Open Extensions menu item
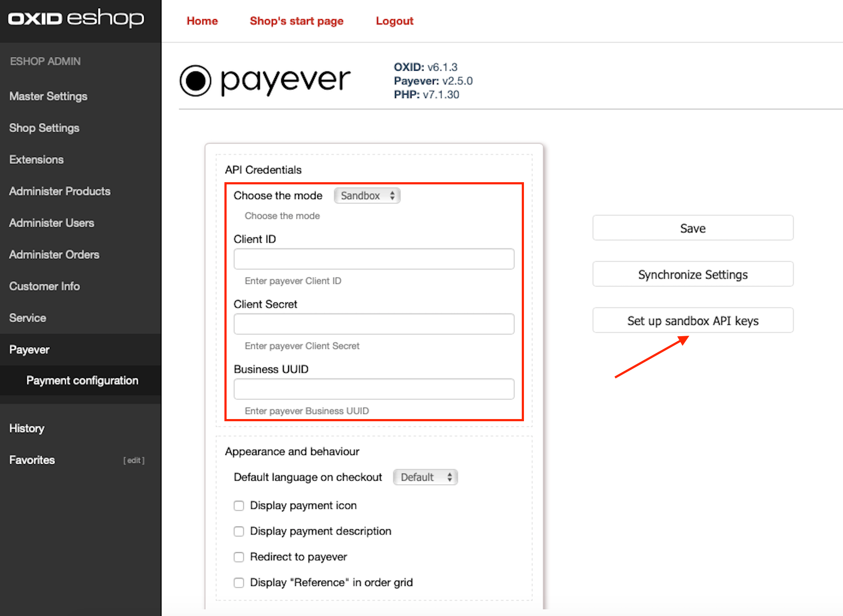The width and height of the screenshot is (843, 616). point(36,160)
